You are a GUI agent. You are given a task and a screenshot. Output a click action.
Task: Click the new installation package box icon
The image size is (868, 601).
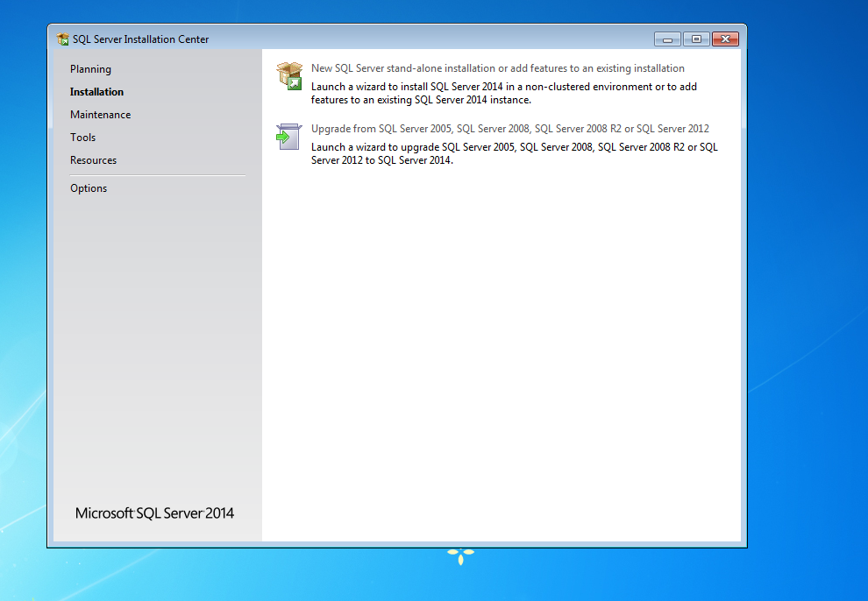tap(288, 76)
